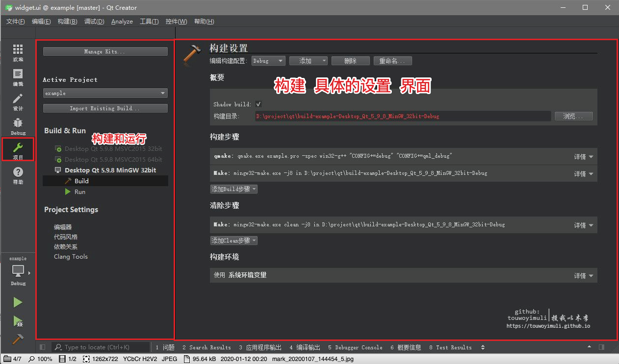The height and width of the screenshot is (364, 619).
Task: Open Clang Tools project settings
Action: 71,257
